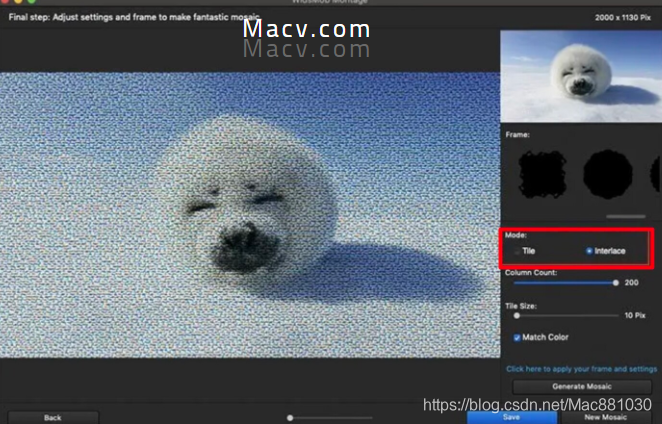
Task: Click the frame list horizontal scrollbar
Action: pyautogui.click(x=626, y=217)
